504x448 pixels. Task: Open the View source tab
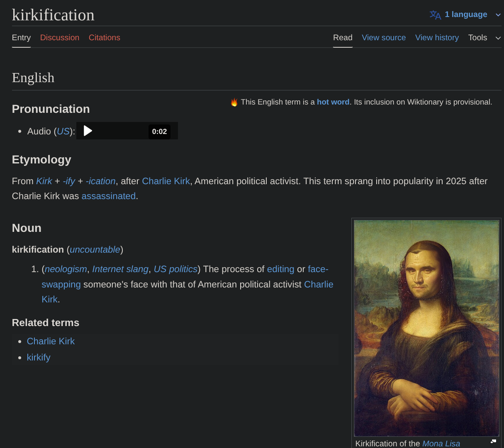(384, 38)
